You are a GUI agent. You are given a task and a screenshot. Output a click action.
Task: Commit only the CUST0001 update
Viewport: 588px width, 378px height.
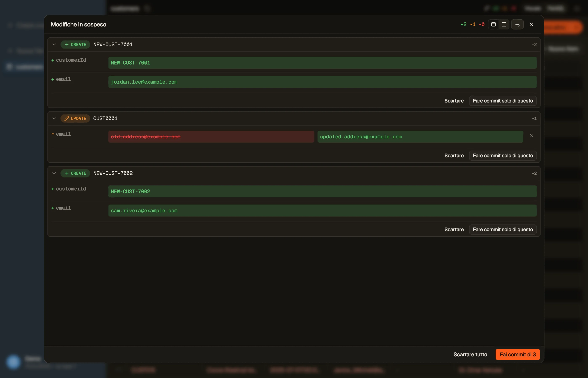(x=503, y=155)
